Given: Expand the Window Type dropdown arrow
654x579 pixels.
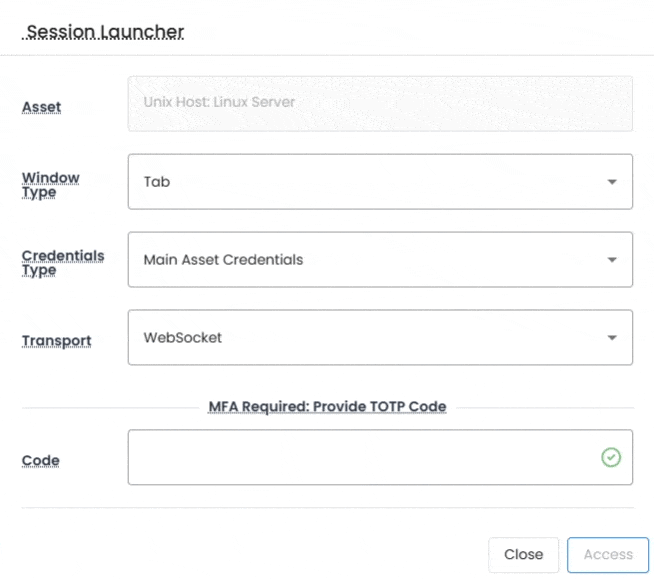Looking at the screenshot, I should click(611, 182).
